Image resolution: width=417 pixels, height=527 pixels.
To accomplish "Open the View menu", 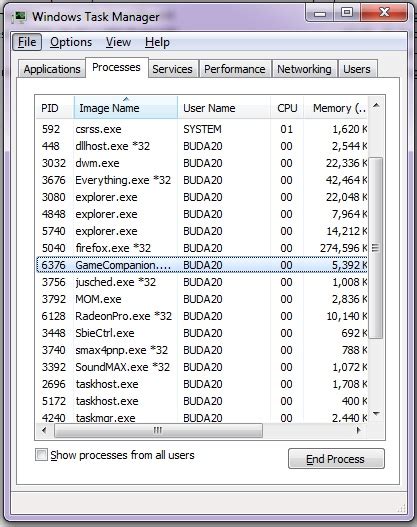I will pos(118,42).
